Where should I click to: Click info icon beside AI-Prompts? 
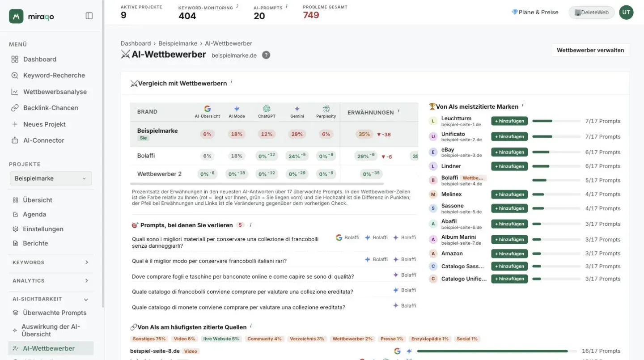286,7
